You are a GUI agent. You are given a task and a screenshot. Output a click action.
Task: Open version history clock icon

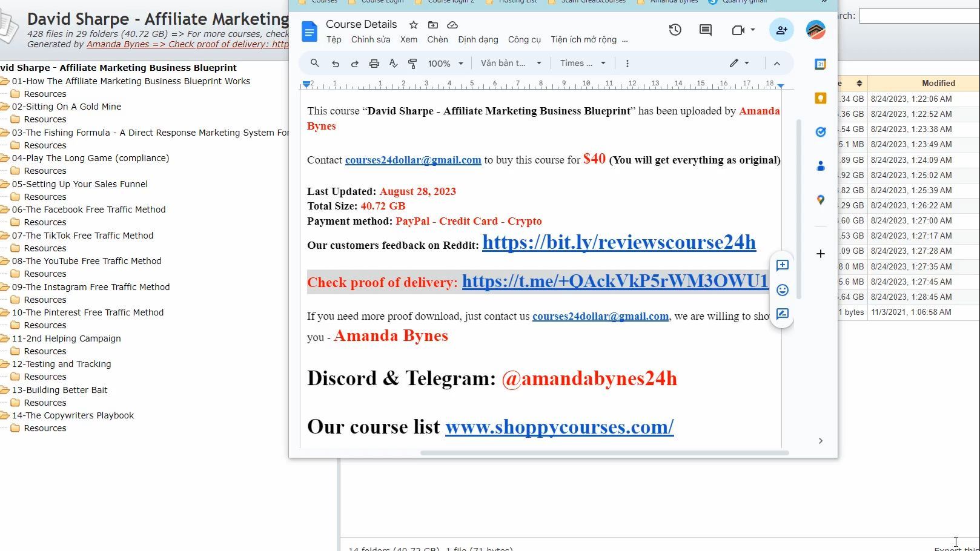pyautogui.click(x=675, y=30)
